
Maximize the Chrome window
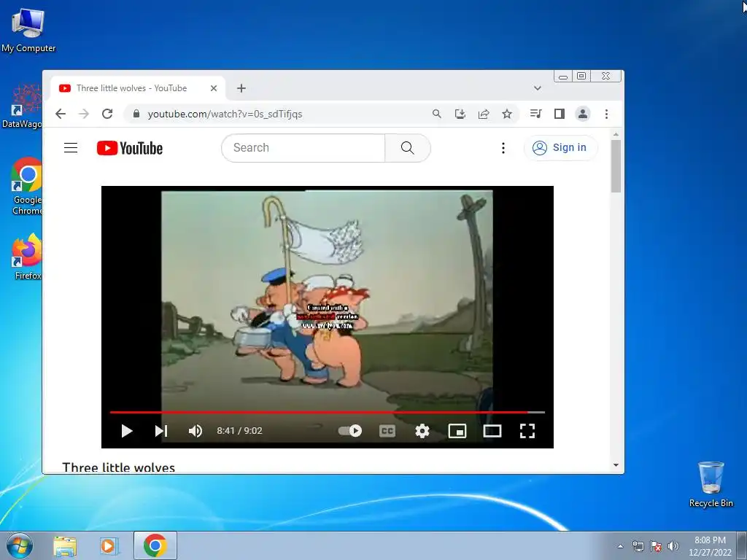581,76
